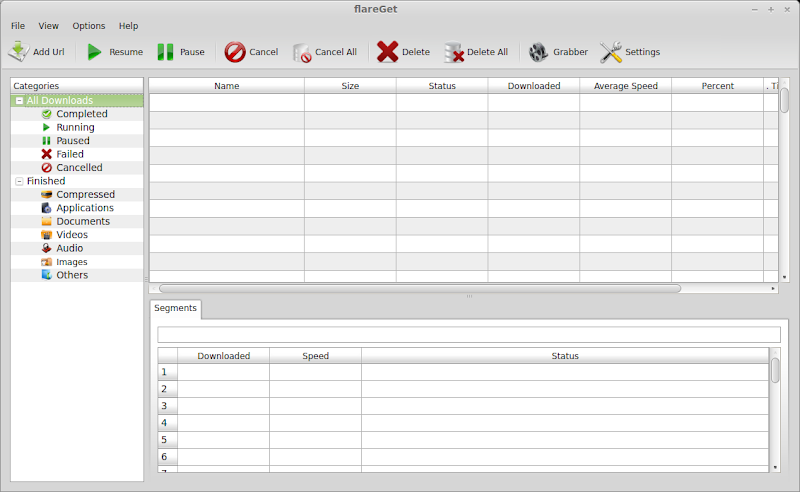800x492 pixels.
Task: Click the Speed column header in Segments
Action: click(x=315, y=356)
